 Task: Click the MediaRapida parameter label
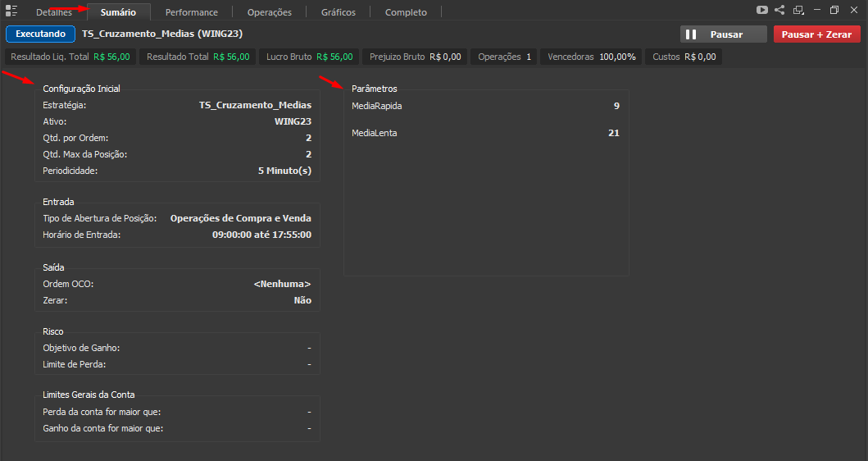tap(377, 106)
